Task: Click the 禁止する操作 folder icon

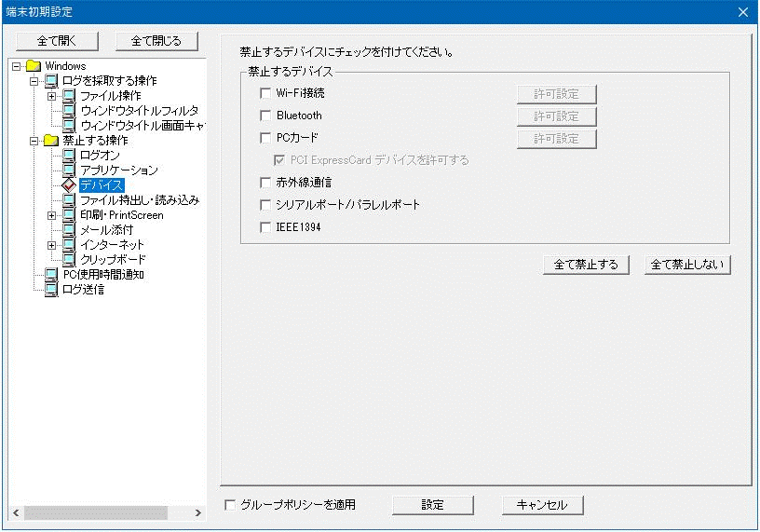Action: click(51, 140)
